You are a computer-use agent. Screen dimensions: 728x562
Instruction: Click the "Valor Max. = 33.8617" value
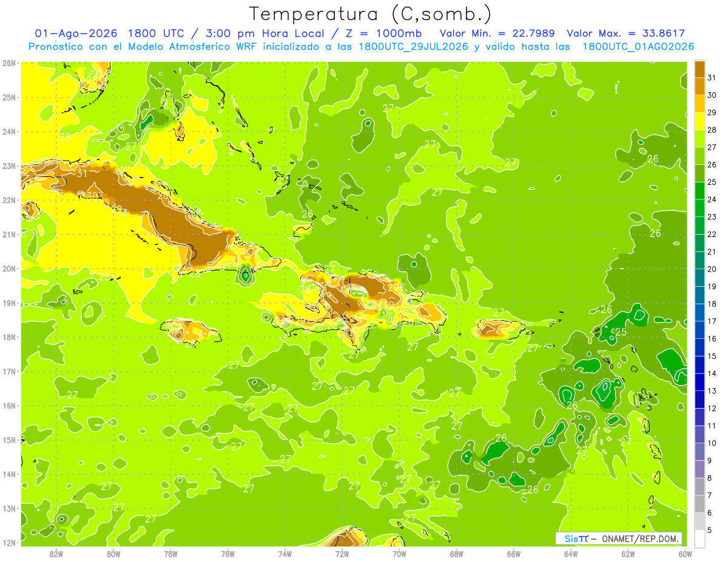[x=626, y=33]
